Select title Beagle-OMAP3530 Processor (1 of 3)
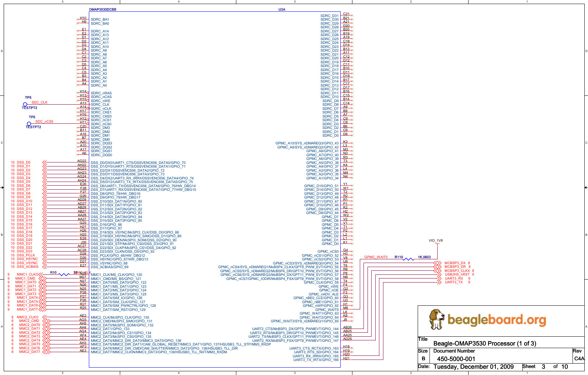 coord(485,344)
